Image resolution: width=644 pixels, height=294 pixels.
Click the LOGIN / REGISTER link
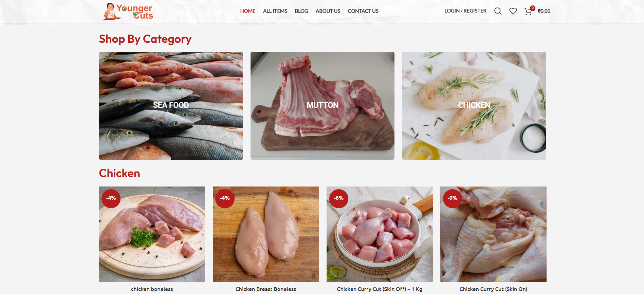point(465,11)
